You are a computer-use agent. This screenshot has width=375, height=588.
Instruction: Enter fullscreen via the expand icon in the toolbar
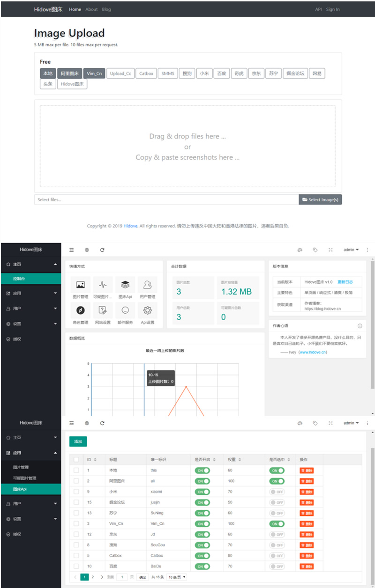(x=330, y=250)
